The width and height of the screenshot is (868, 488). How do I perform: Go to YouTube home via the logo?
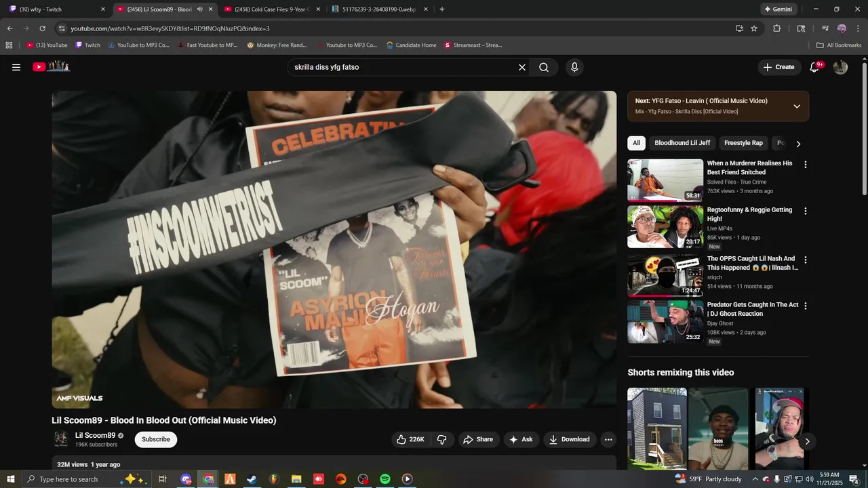coord(52,66)
